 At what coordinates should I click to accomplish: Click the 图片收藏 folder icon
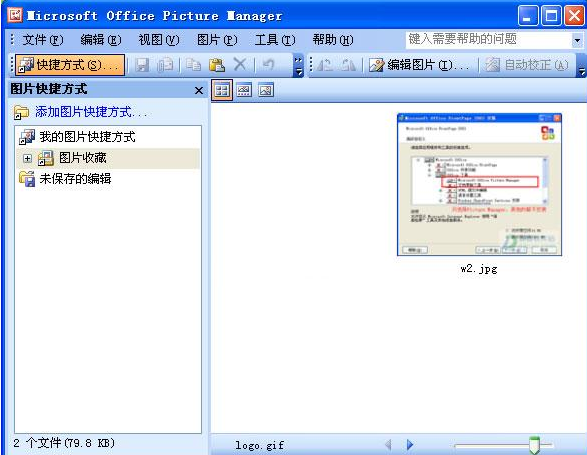pos(46,158)
